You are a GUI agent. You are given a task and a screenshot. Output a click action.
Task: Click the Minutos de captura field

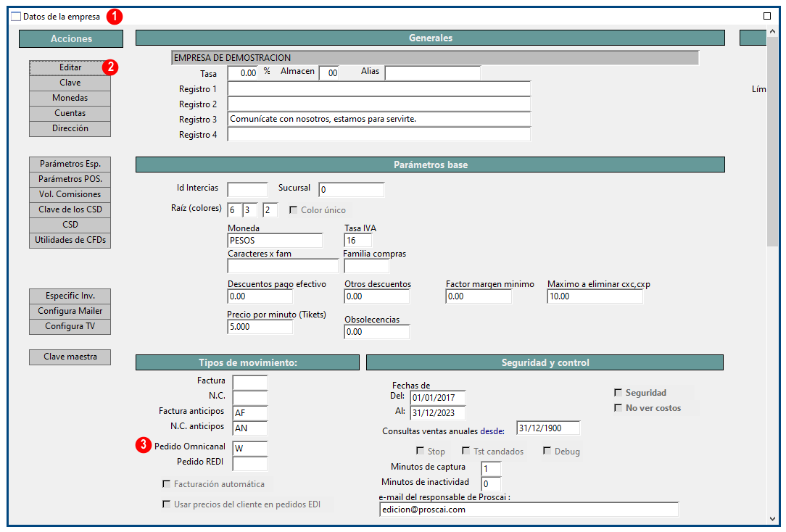click(492, 469)
